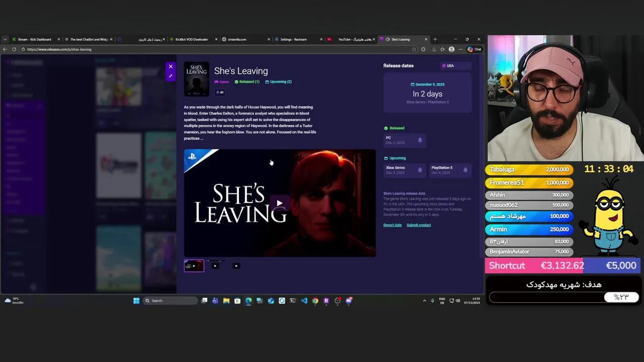Screen dimensions: 644x362
Task: Open the Windows Start menu
Action: point(136,301)
